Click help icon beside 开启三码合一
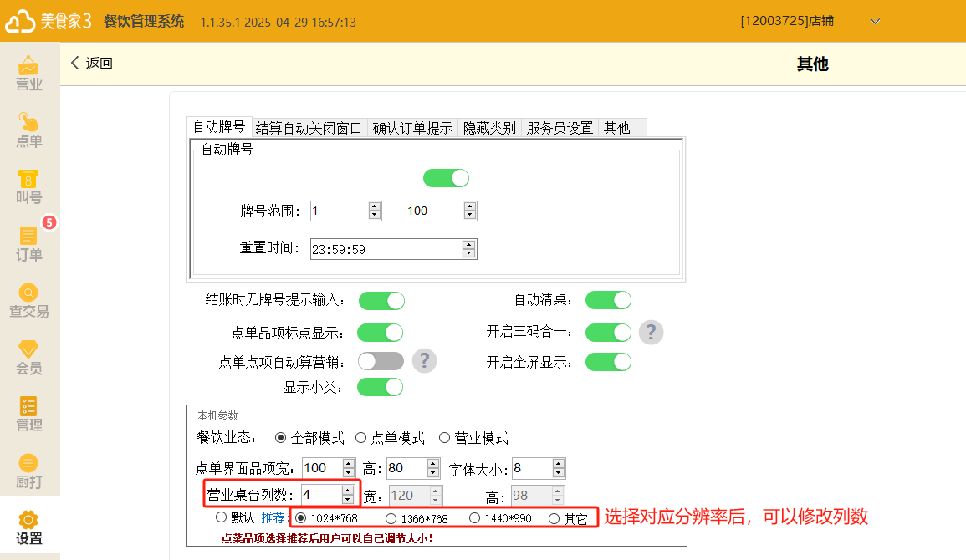This screenshot has width=966, height=560. point(651,332)
